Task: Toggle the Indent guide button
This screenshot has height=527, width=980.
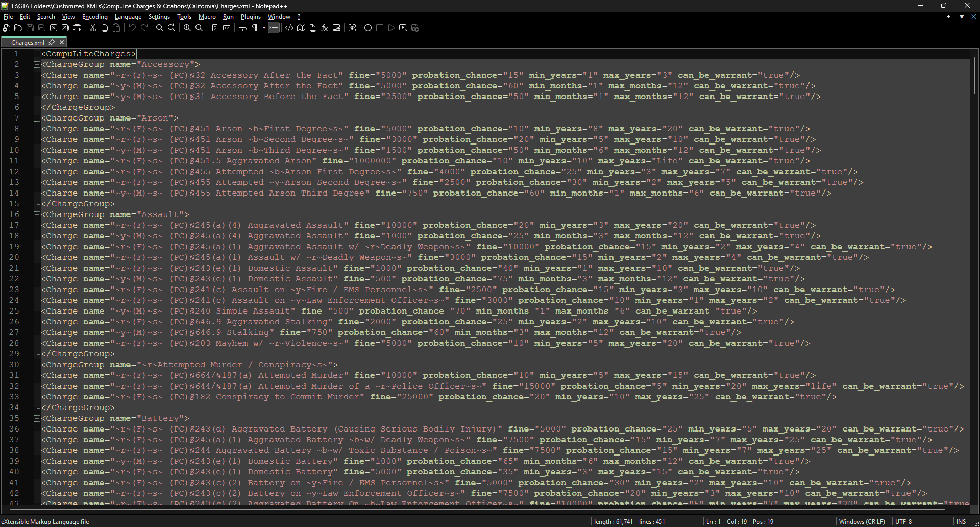Action: 274,28
